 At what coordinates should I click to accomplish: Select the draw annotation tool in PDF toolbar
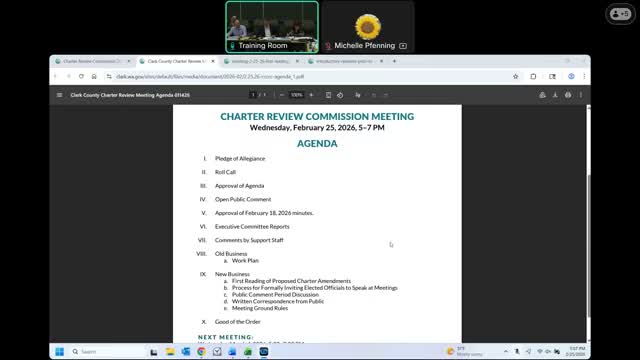click(358, 95)
